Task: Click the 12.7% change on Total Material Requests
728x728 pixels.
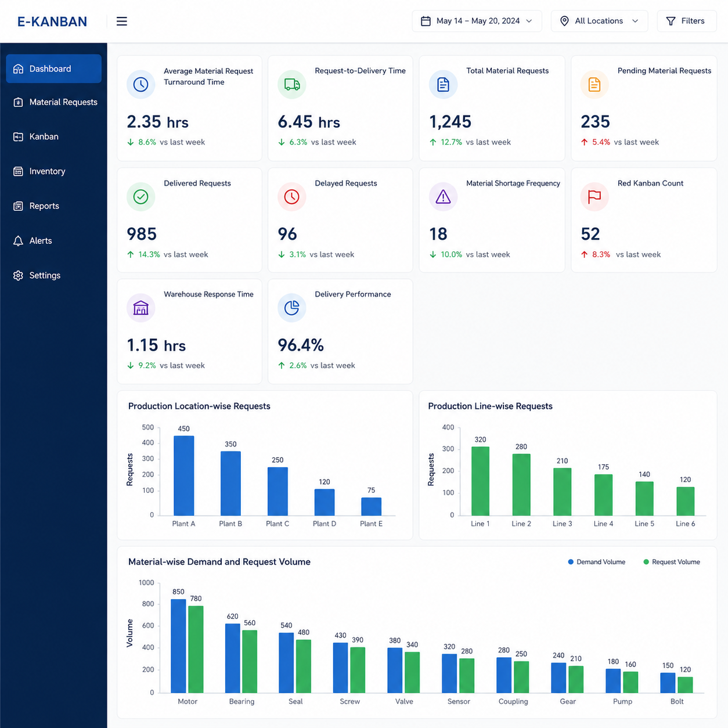Action: tap(451, 142)
